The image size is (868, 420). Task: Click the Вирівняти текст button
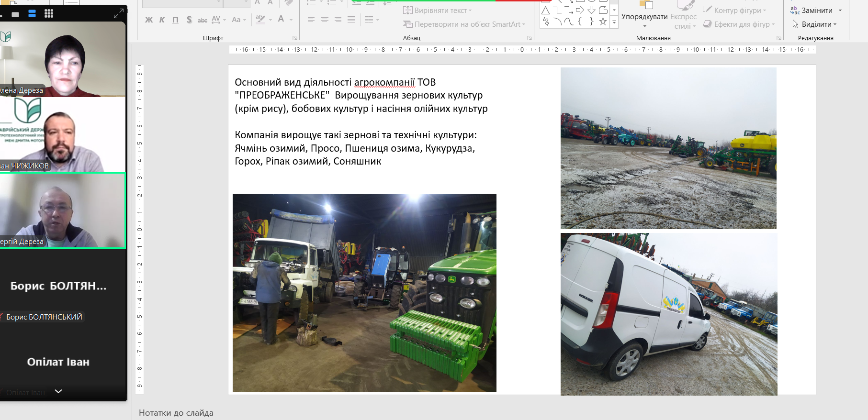(x=438, y=10)
